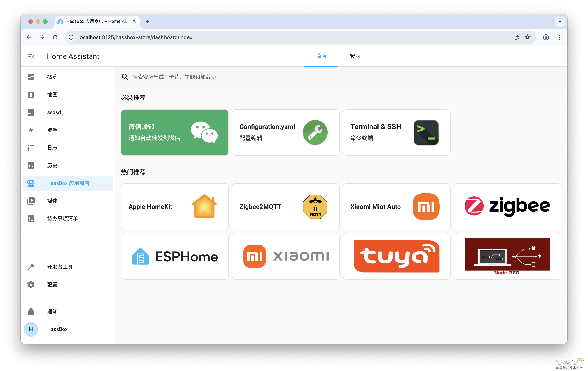Open the 通知 notifications bell icon
The height and width of the screenshot is (371, 588).
[x=31, y=312]
